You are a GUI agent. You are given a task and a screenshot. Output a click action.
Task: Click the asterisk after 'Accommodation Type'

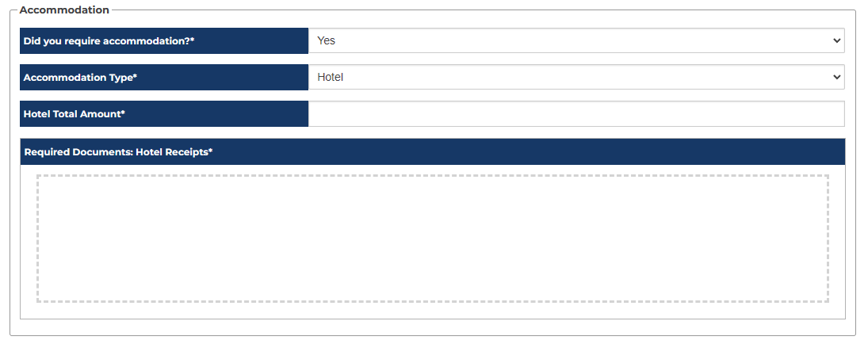(x=135, y=76)
